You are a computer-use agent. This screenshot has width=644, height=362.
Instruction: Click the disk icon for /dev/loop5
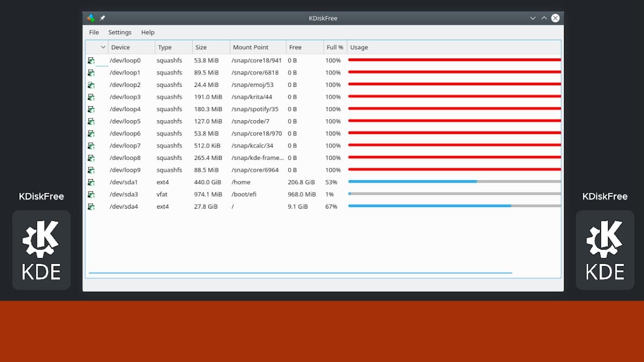pyautogui.click(x=91, y=122)
